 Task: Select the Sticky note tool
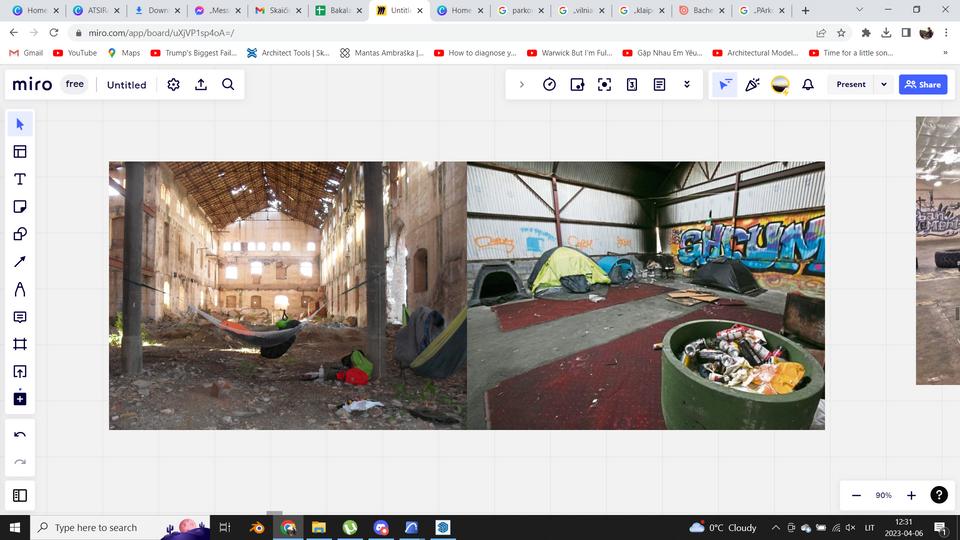[20, 206]
